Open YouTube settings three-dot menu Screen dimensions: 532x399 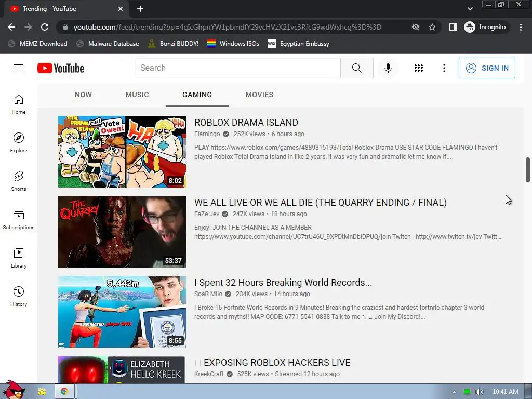click(444, 68)
